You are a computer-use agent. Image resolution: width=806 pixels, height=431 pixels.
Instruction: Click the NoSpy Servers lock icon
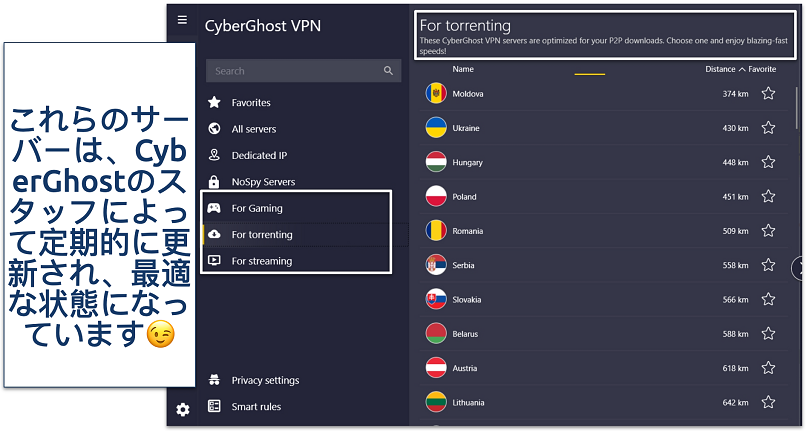pyautogui.click(x=213, y=182)
